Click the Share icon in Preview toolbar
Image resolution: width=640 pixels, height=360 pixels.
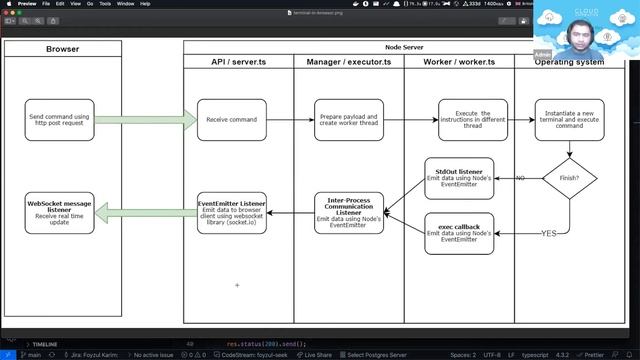tap(53, 21)
